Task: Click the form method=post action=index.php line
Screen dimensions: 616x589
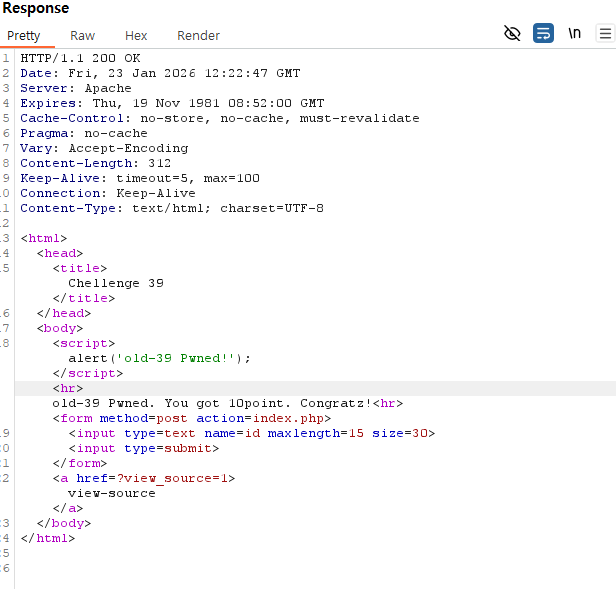Action: 192,418
